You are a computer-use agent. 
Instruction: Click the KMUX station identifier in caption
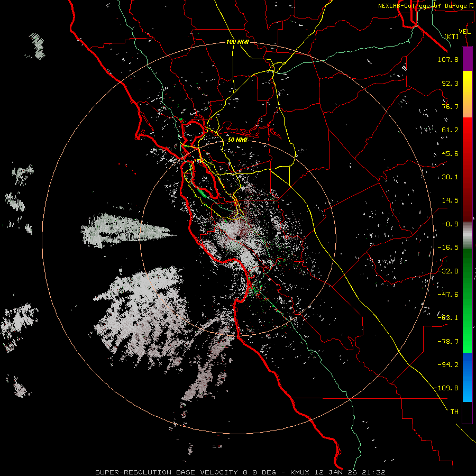(300, 472)
